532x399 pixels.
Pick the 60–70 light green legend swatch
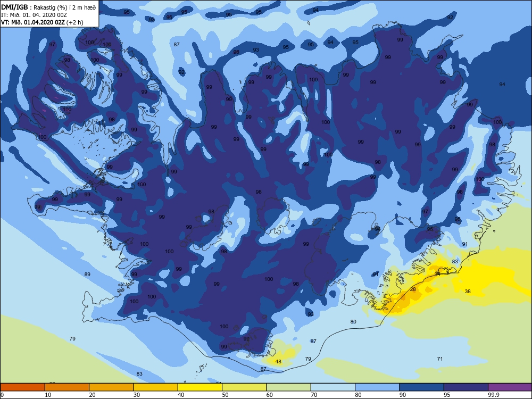[289, 387]
